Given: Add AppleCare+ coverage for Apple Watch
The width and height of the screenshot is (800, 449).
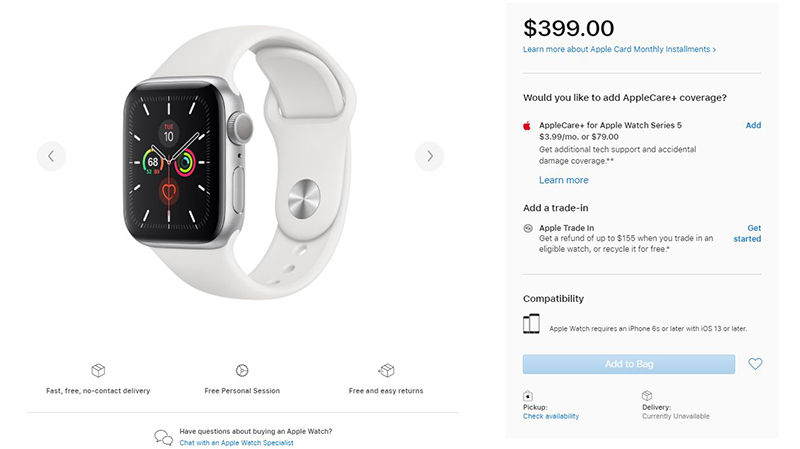Looking at the screenshot, I should pos(753,126).
